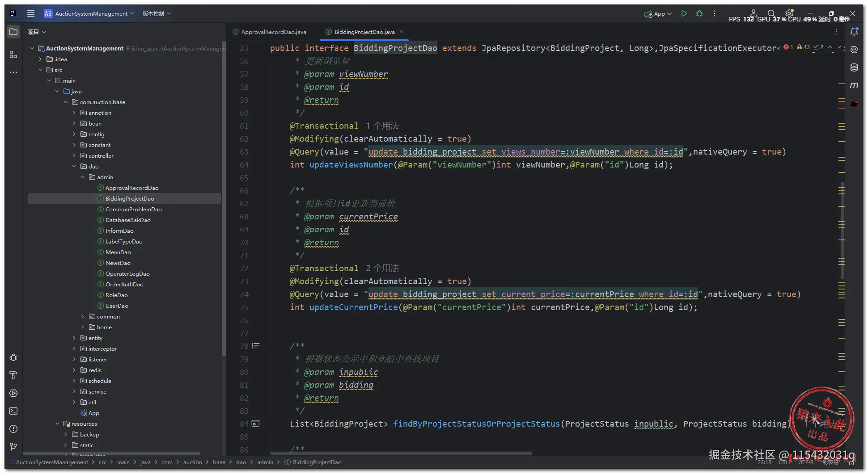Open IDE settings gear

[789, 13]
